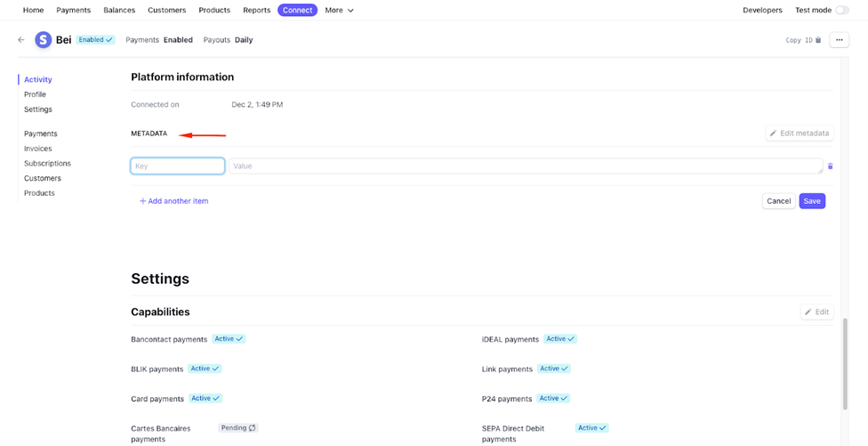Image resolution: width=868 pixels, height=446 pixels.
Task: Open Payments in the sidebar
Action: pyautogui.click(x=40, y=134)
